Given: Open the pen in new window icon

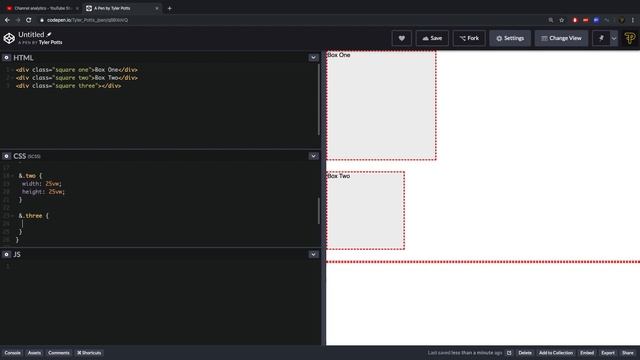Looking at the screenshot, I should point(509,353).
